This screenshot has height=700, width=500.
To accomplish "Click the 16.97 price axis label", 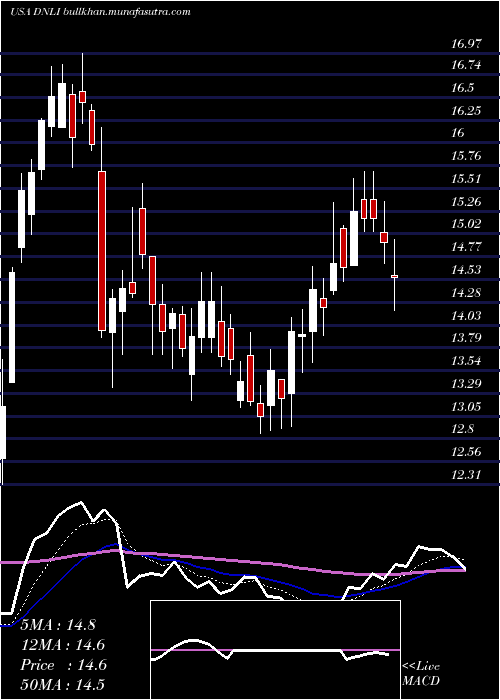I will 467,44.
